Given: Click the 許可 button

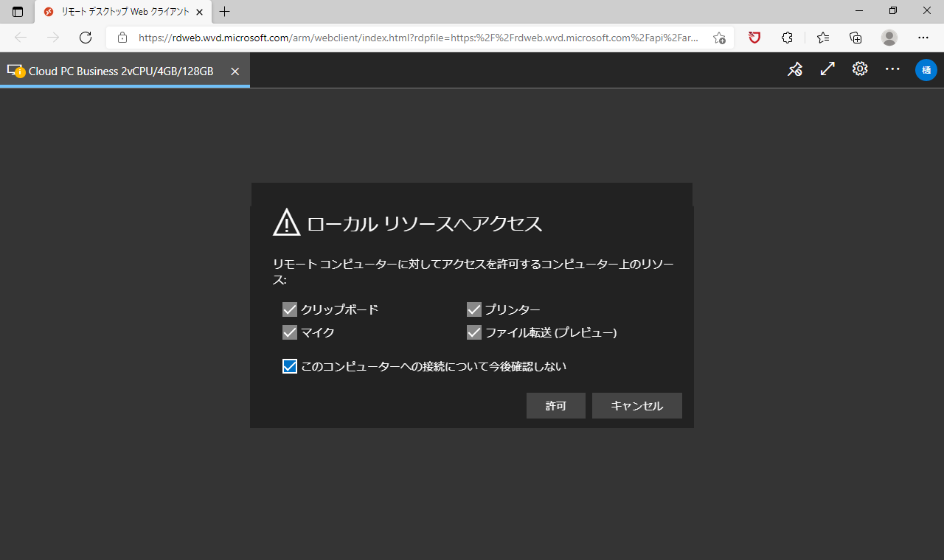Looking at the screenshot, I should point(556,406).
